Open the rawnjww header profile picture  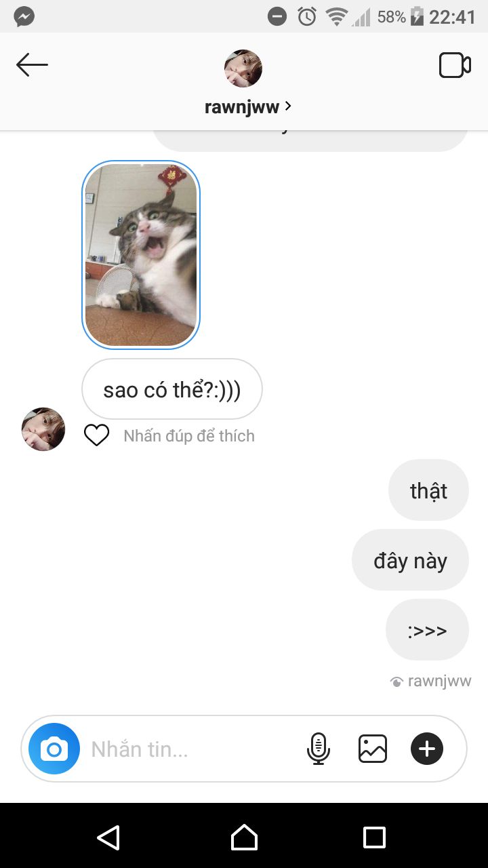[x=243, y=68]
